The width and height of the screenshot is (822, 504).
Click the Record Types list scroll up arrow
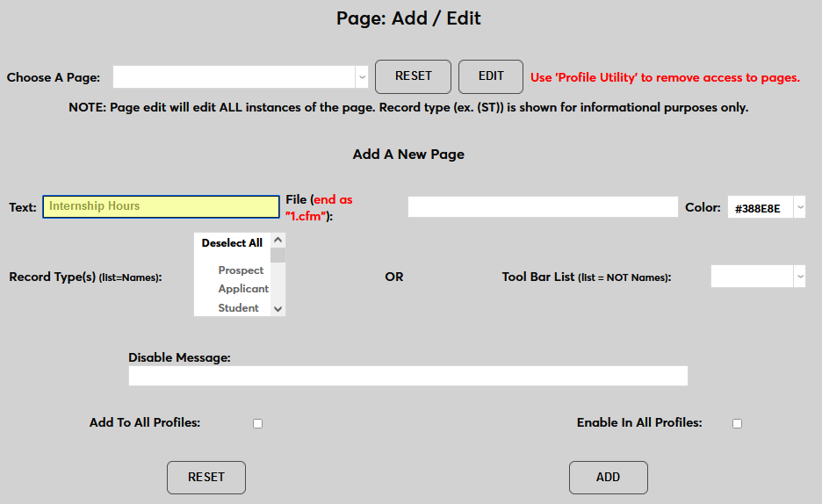coord(278,241)
